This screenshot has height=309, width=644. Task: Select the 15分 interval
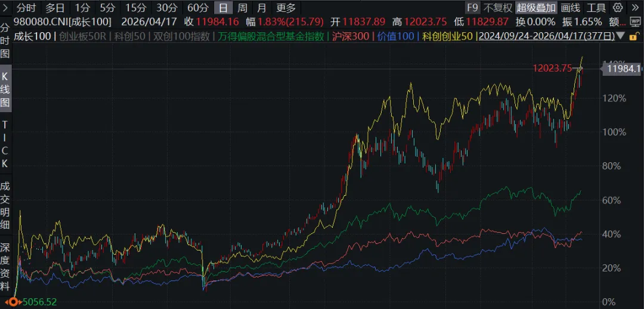[x=135, y=7]
